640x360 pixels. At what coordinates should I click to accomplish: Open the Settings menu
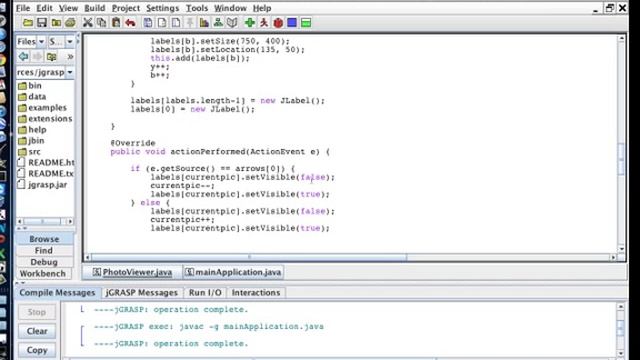[162, 8]
